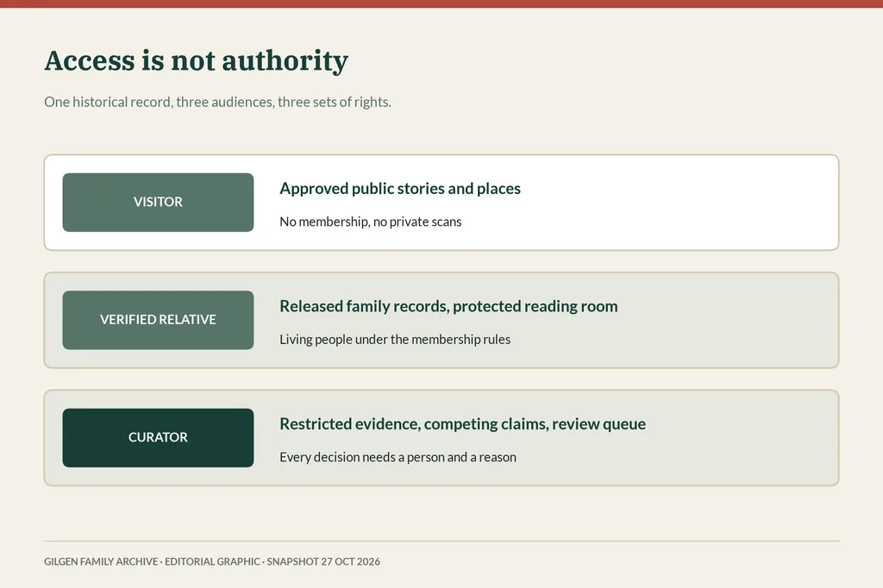Click "No membership, no private scans"
Viewport: 883px width, 588px height.
(x=371, y=222)
